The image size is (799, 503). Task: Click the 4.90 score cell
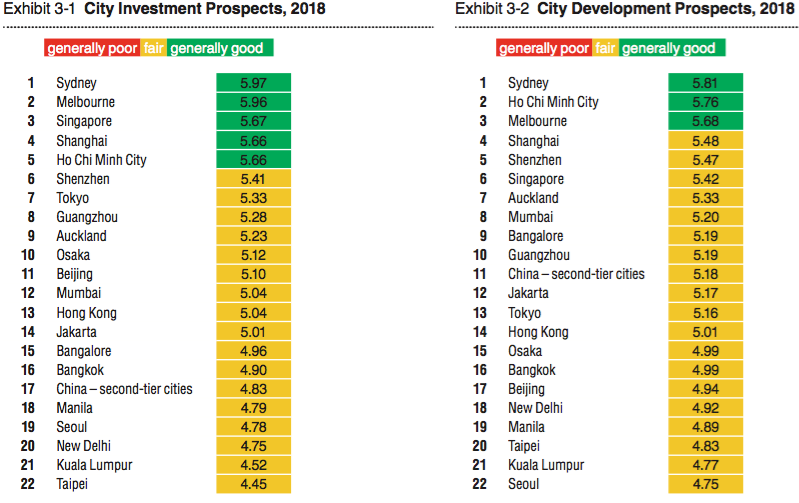pyautogui.click(x=253, y=370)
